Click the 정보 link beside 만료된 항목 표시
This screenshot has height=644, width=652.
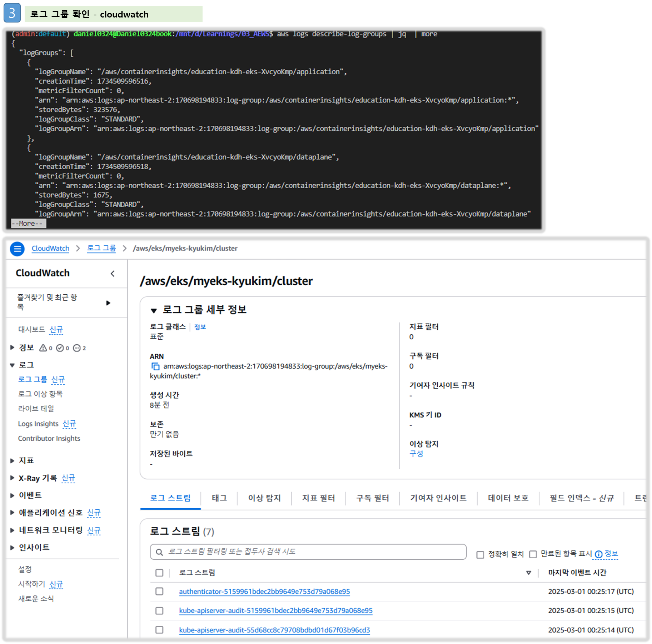611,554
